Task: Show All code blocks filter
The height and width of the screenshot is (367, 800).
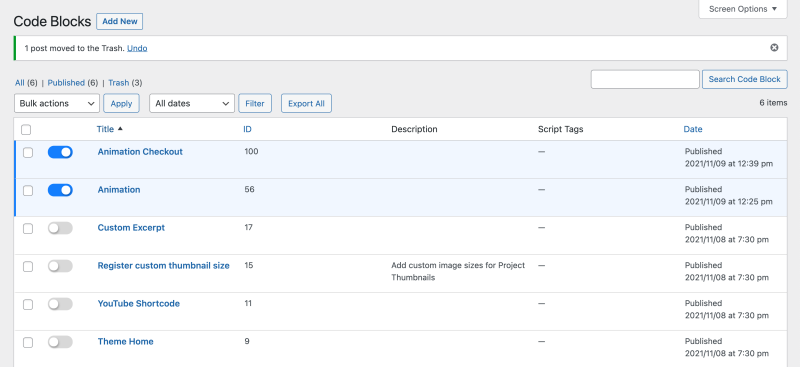Action: click(x=20, y=82)
